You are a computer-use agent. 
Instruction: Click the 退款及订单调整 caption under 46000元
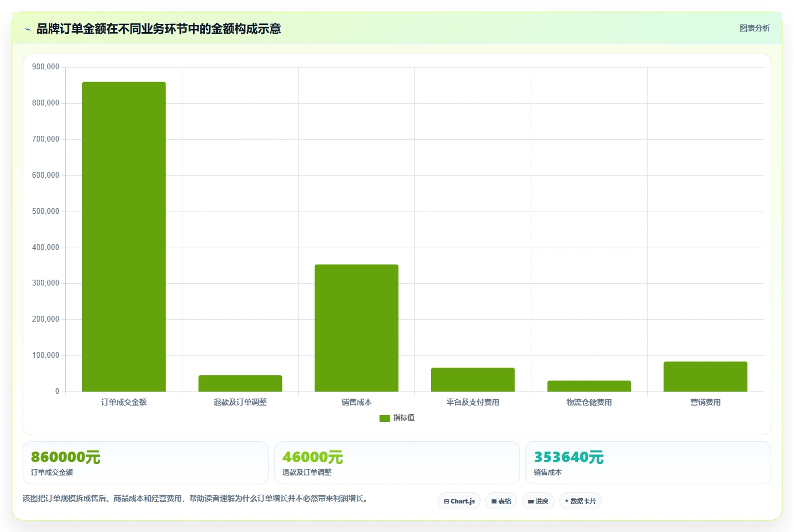point(307,473)
